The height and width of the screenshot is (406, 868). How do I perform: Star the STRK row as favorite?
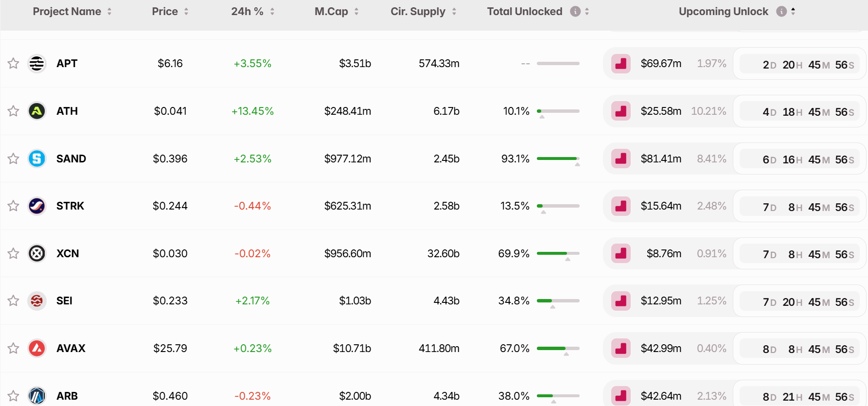point(13,206)
